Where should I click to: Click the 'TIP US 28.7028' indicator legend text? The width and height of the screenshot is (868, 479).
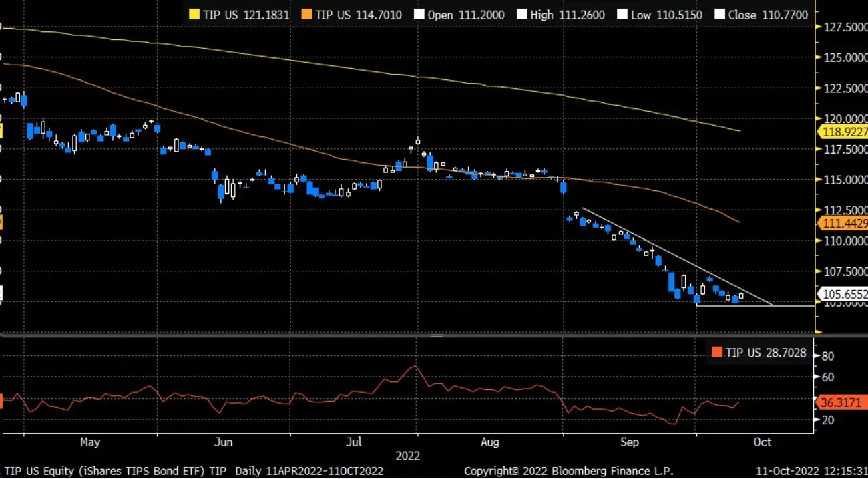click(766, 352)
